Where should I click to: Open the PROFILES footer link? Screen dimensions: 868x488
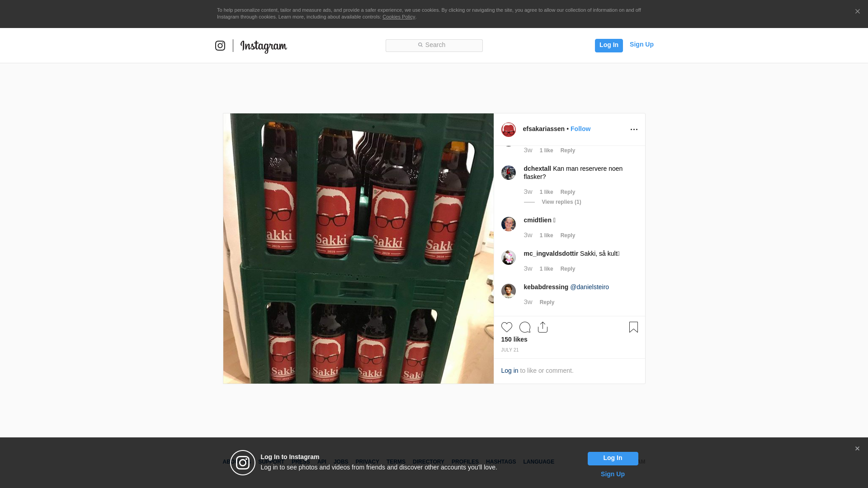465,462
